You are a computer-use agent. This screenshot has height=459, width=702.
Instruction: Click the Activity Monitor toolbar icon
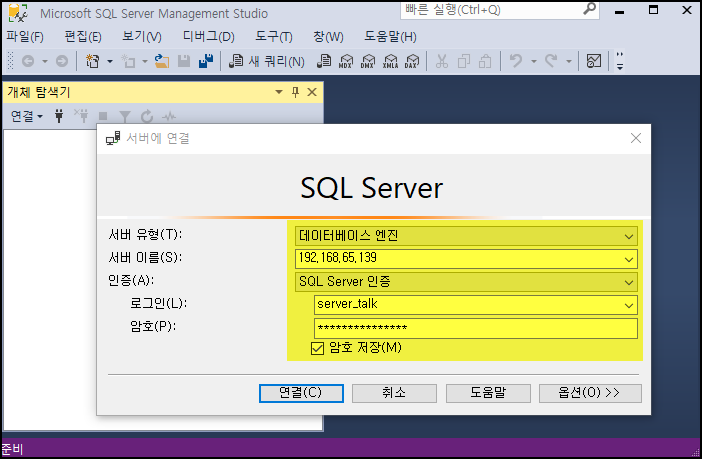(x=594, y=61)
